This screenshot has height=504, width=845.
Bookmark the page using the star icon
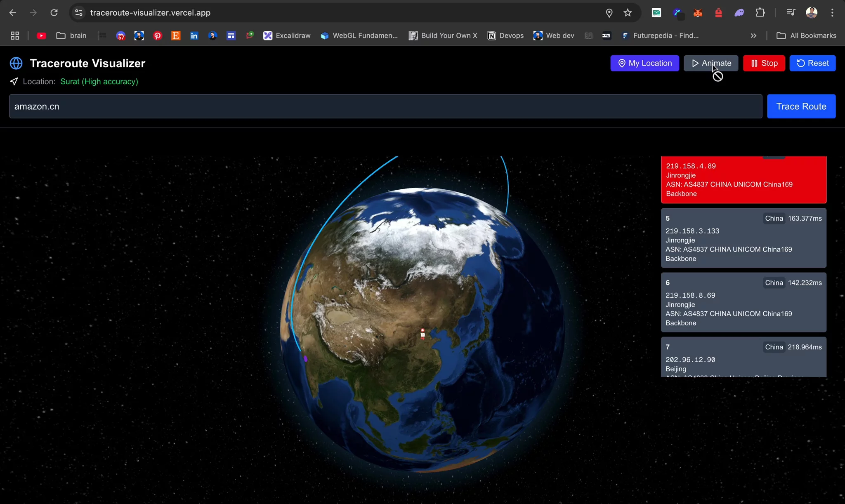pyautogui.click(x=628, y=13)
